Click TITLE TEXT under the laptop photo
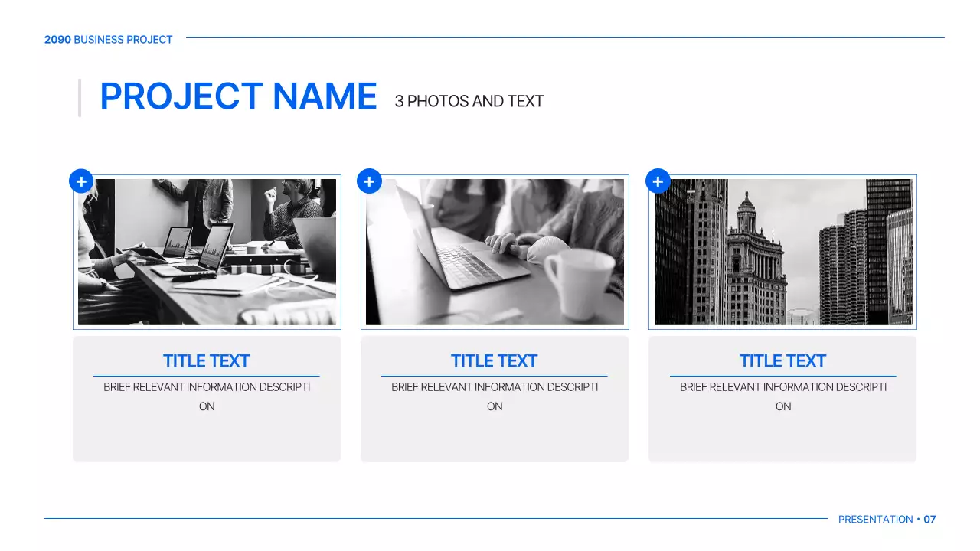The width and height of the screenshot is (980, 551). click(495, 361)
